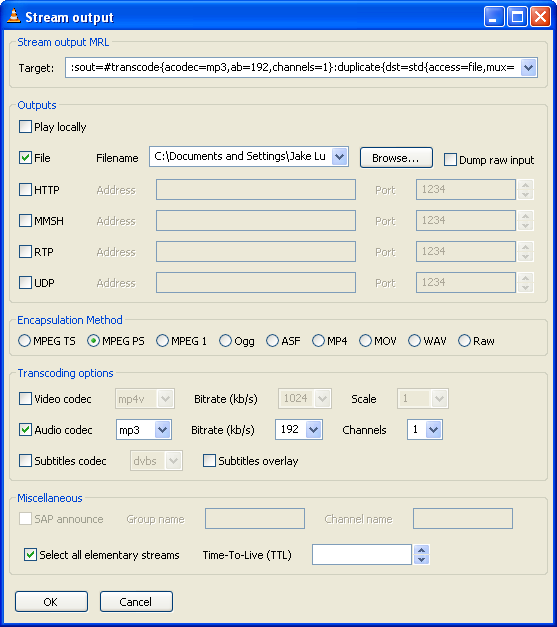Maximize the Stream output window
This screenshot has width=557, height=627.
(x=517, y=17)
